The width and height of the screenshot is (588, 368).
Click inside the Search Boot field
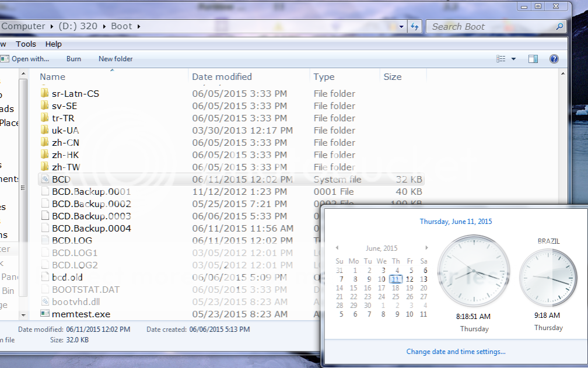[490, 27]
